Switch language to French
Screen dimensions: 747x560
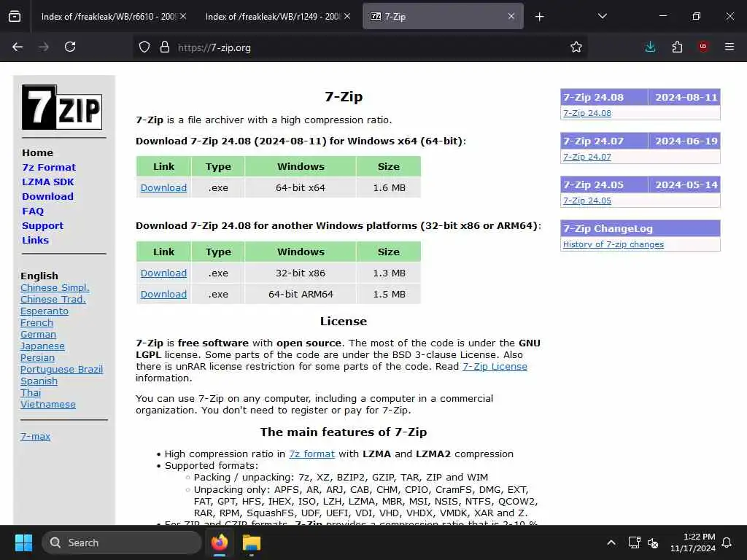tap(36, 322)
